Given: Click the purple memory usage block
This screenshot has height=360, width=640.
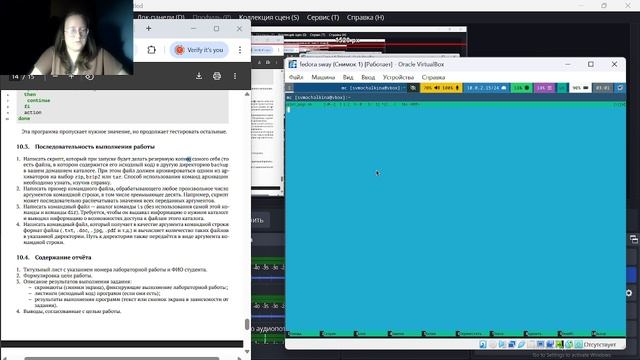Looking at the screenshot, I should tap(545, 88).
